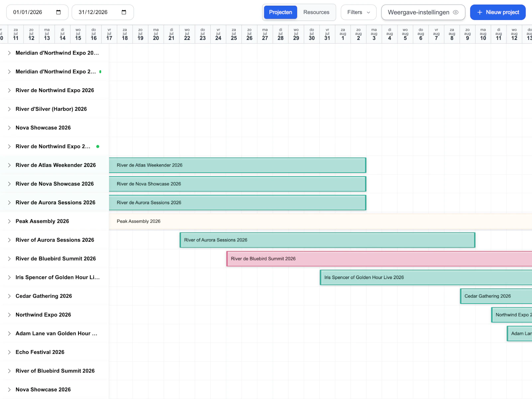532x399 pixels.
Task: Click the plus icon on Nieuw project
Action: pos(479,12)
